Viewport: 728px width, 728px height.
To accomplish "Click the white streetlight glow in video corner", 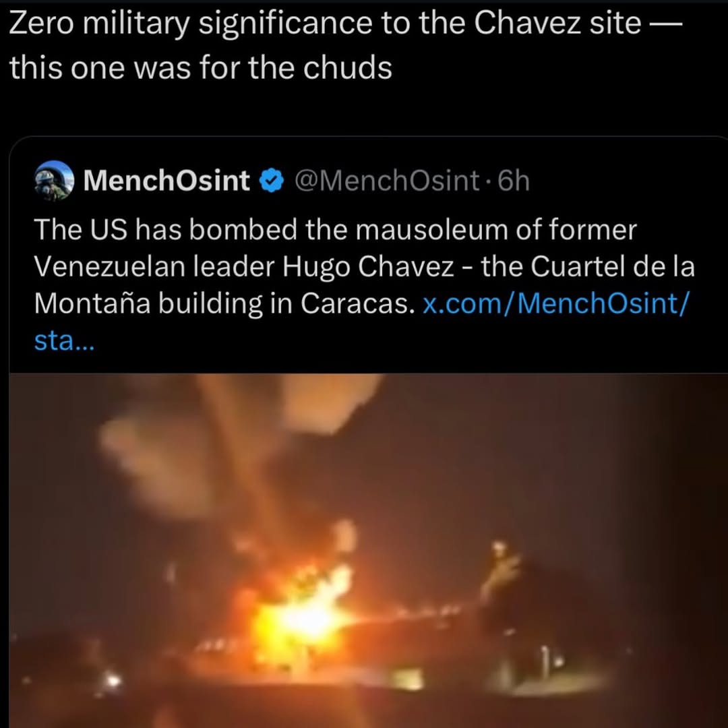I will coord(111,681).
